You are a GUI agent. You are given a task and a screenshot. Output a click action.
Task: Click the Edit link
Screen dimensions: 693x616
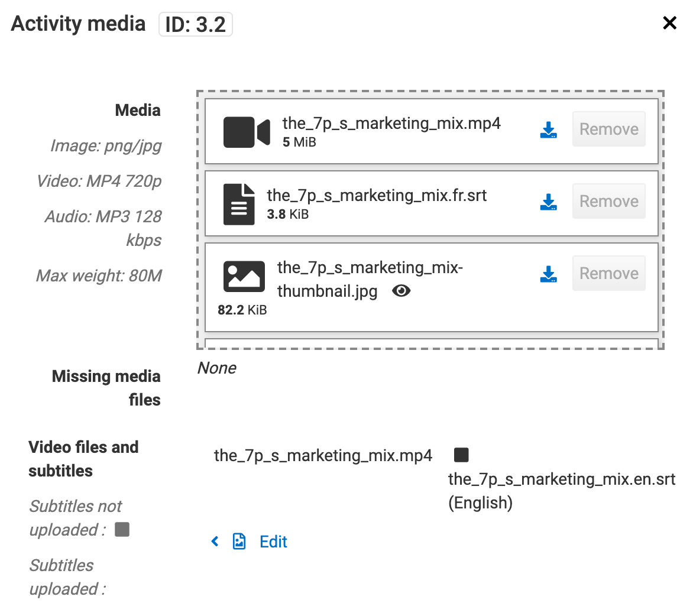click(273, 542)
